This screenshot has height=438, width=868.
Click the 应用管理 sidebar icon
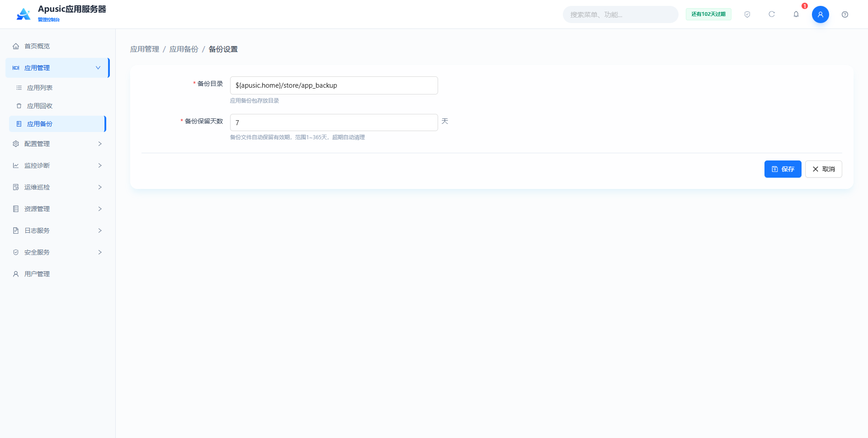(16, 68)
